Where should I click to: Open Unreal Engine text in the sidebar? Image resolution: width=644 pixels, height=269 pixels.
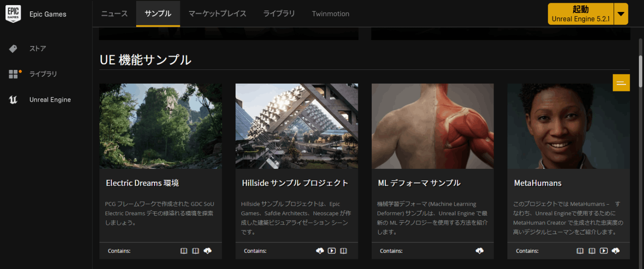pyautogui.click(x=50, y=100)
